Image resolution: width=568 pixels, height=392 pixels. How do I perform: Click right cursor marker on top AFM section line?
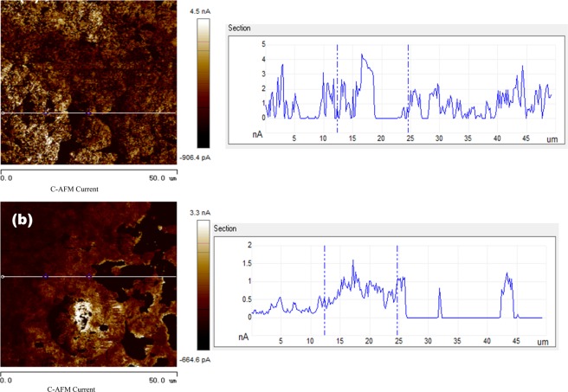88,112
